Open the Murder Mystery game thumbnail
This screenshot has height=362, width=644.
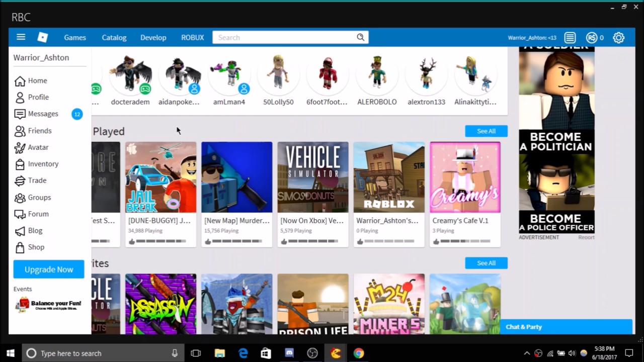point(236,177)
